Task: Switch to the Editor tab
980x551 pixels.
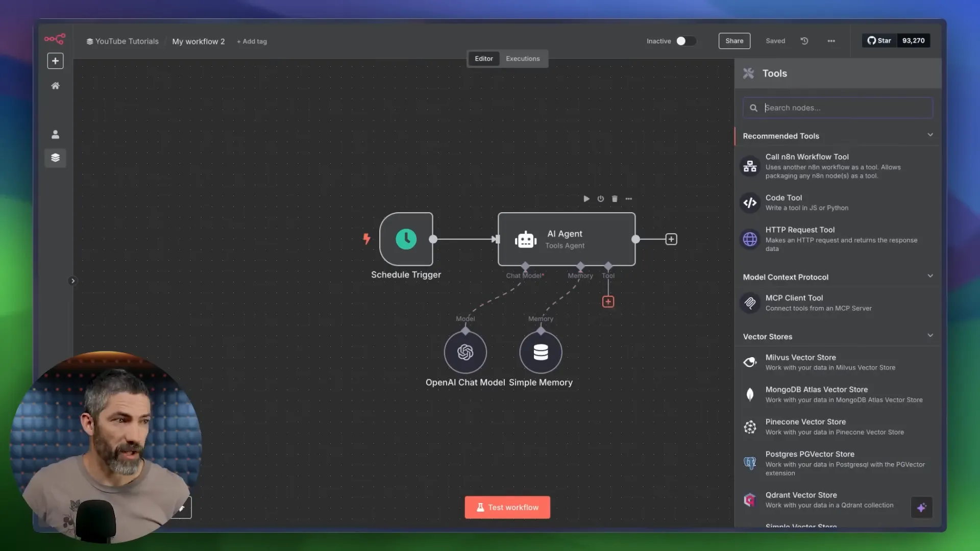Action: click(x=483, y=59)
